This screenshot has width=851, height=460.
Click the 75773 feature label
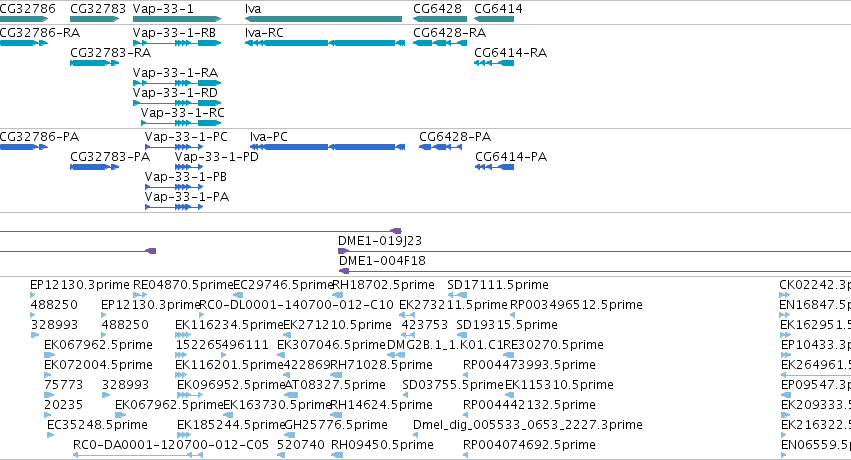pyautogui.click(x=63, y=385)
